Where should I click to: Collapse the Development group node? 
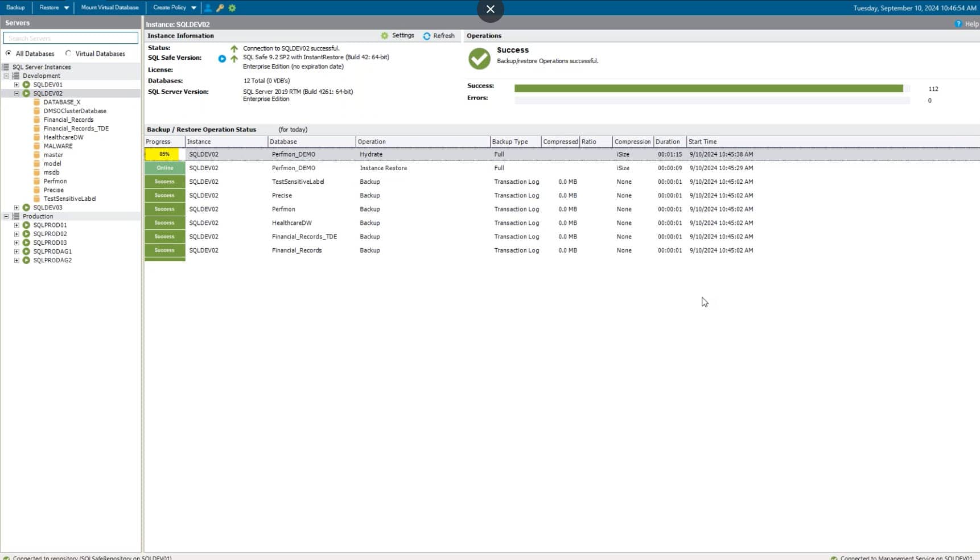pos(6,76)
